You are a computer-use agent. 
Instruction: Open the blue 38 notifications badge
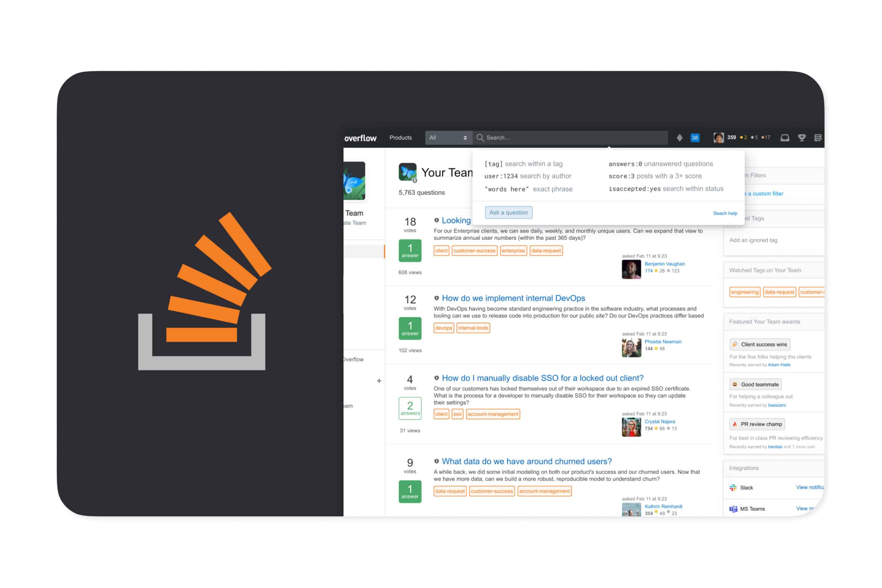click(695, 138)
